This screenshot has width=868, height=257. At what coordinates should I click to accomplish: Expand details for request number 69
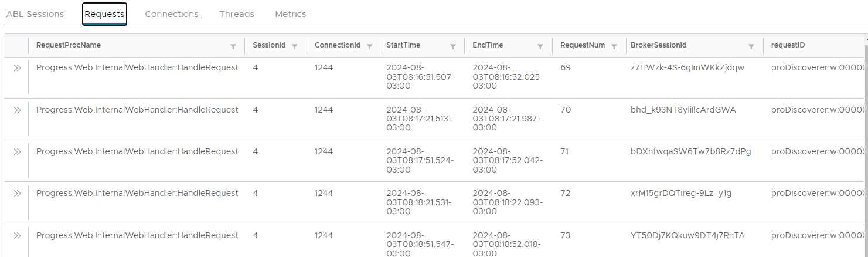(x=17, y=68)
